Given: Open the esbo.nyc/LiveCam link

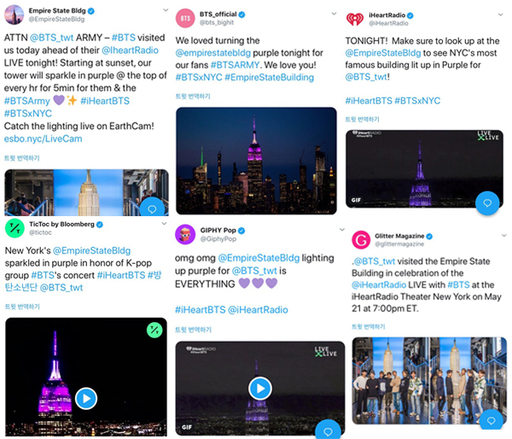Looking at the screenshot, I should coord(43,139).
